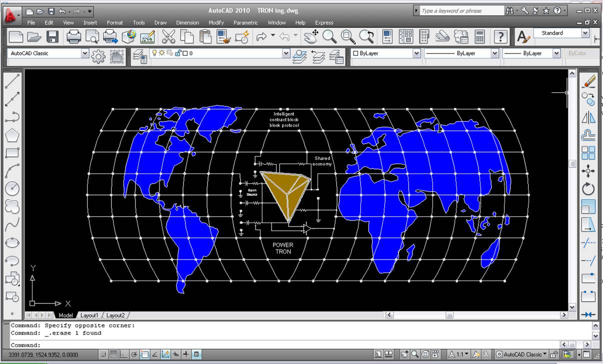The height and width of the screenshot is (364, 603).
Task: Click the Move tool
Action: point(588,171)
